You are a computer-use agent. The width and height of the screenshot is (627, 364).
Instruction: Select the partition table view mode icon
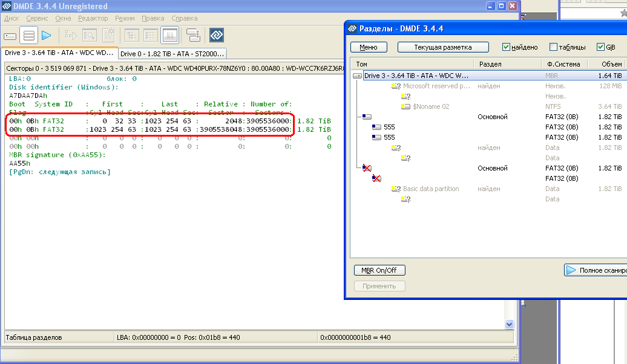pyautogui.click(x=169, y=35)
